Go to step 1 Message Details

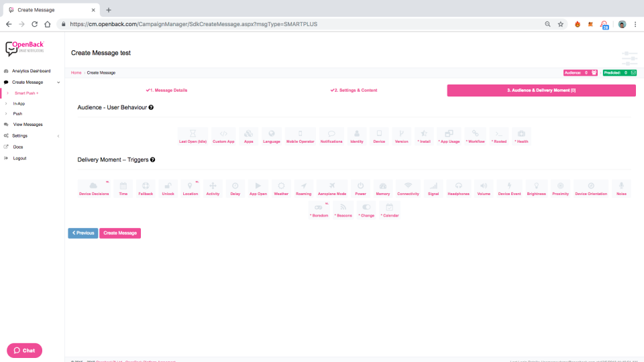click(166, 90)
